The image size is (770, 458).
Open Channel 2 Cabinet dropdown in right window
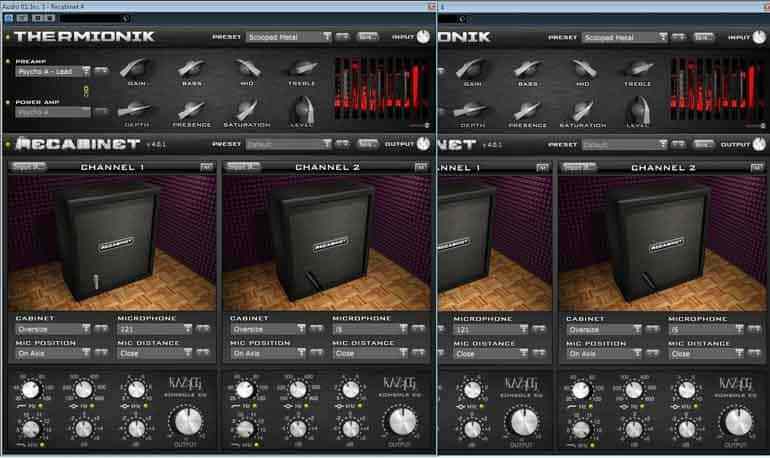point(604,329)
